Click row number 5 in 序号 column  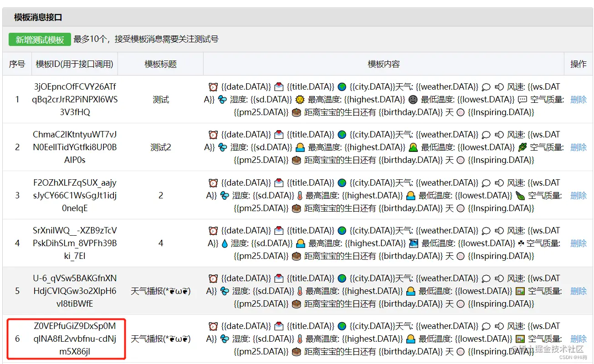pos(17,291)
